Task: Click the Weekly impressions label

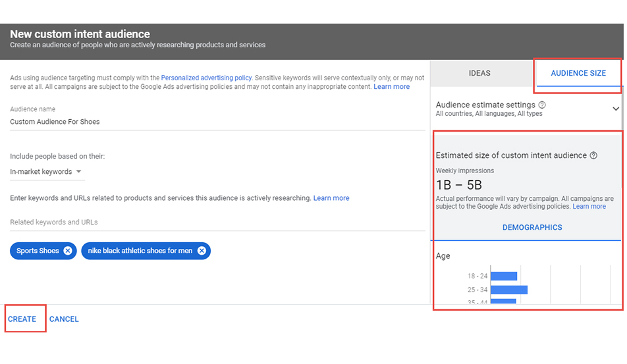Action: 465,170
